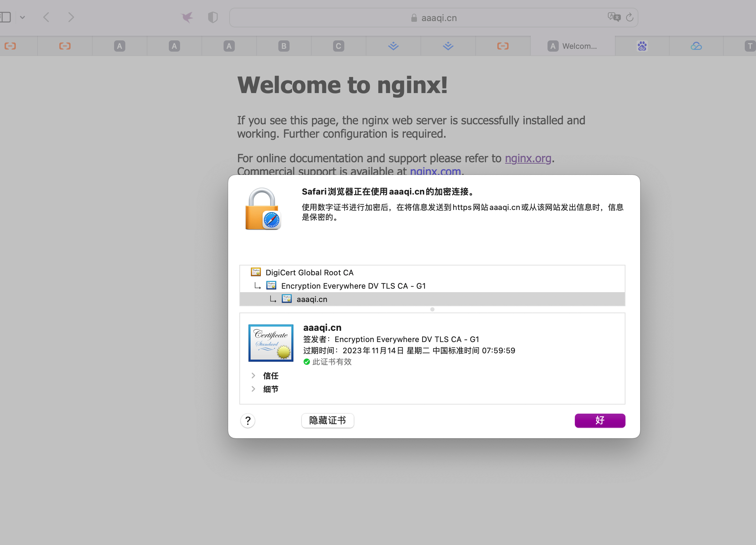Open the sidebar options dropdown chevron
756x545 pixels.
click(x=22, y=17)
